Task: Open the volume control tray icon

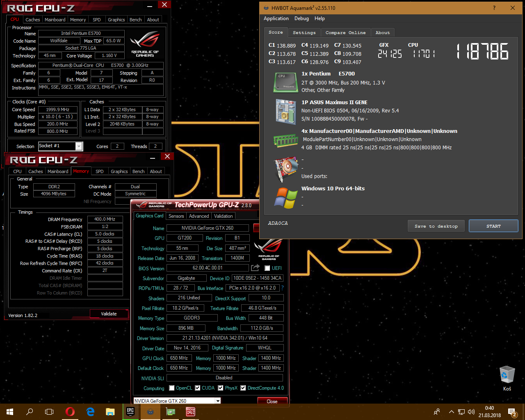Action: [x=471, y=412]
